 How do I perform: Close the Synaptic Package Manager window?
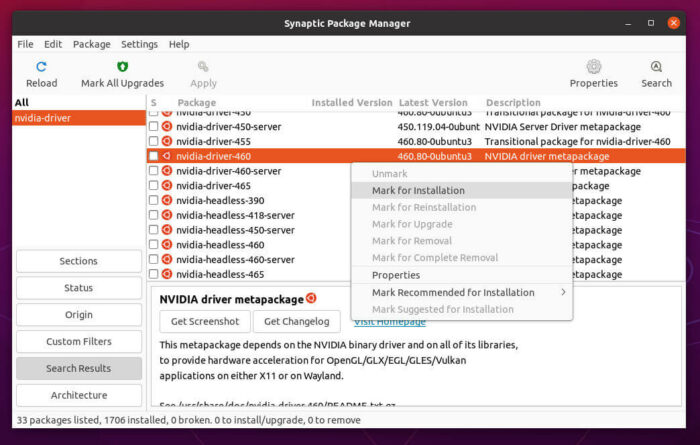pos(674,23)
